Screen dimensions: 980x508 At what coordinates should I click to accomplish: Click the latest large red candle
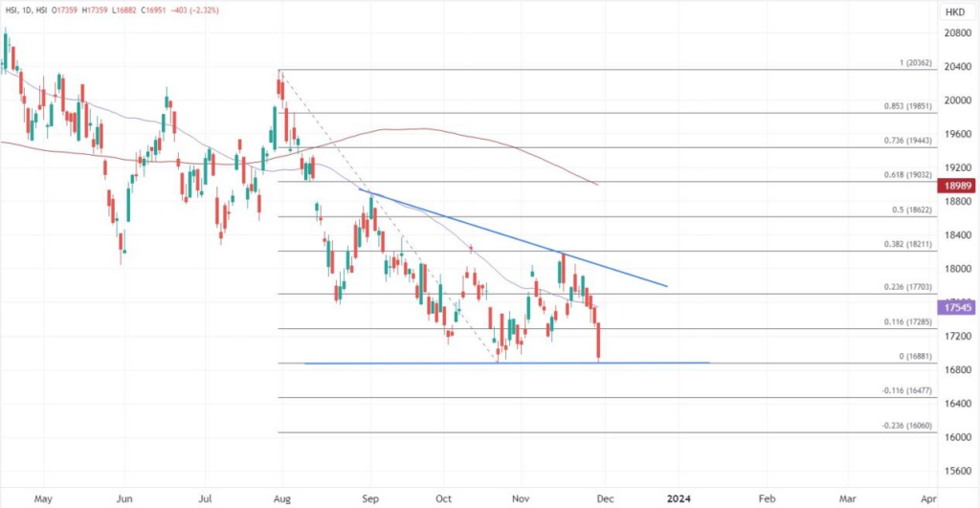598,342
